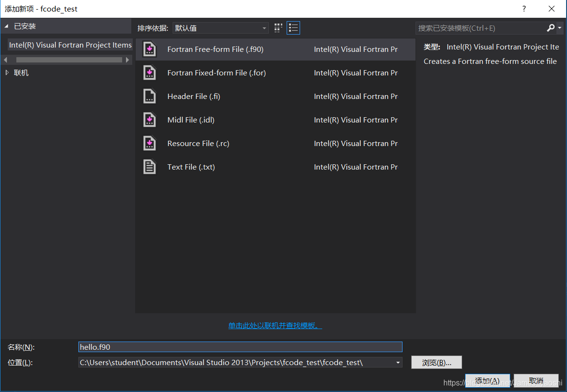Switch to medium icons list view

(293, 28)
